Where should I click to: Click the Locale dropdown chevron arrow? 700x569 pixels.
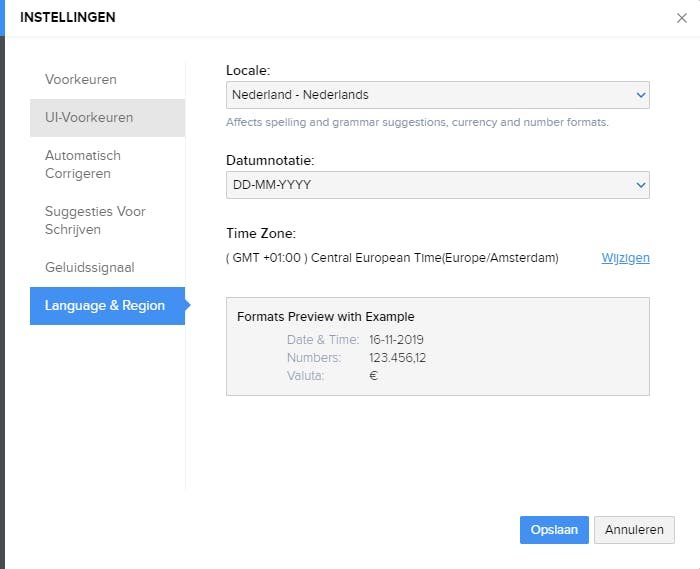[x=641, y=95]
